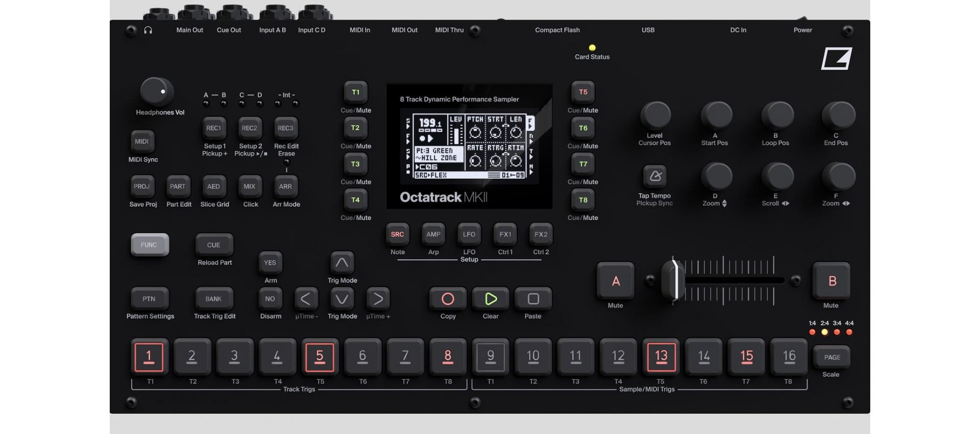Arm recorder REC1 Setup 1
Screen dimensions: 980x434
click(214, 128)
